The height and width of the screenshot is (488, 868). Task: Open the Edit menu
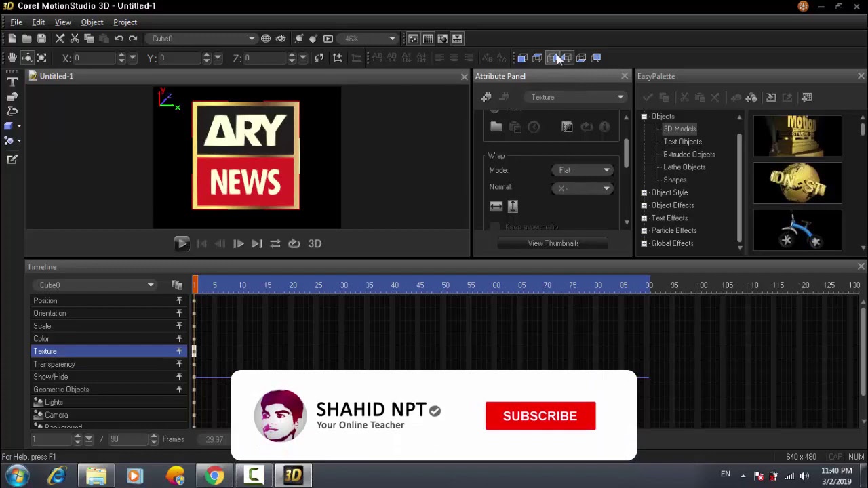pyautogui.click(x=39, y=22)
